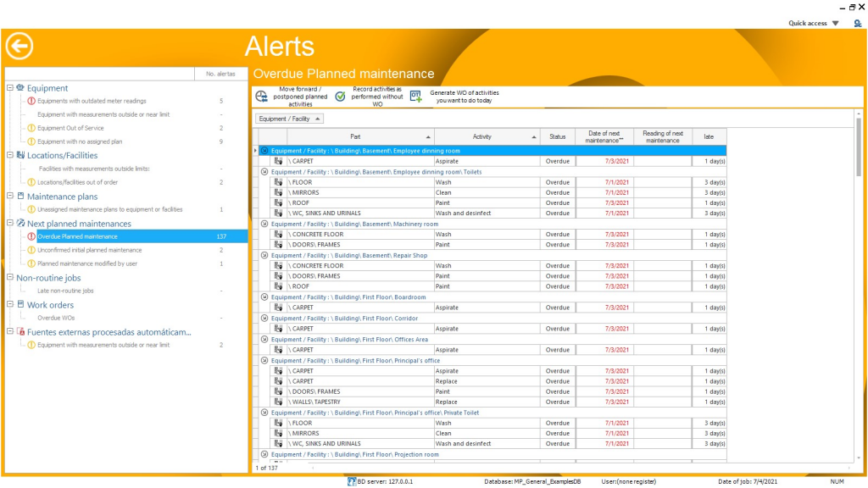The height and width of the screenshot is (488, 868).
Task: Select the Offices Area group row
Action: tap(492, 339)
